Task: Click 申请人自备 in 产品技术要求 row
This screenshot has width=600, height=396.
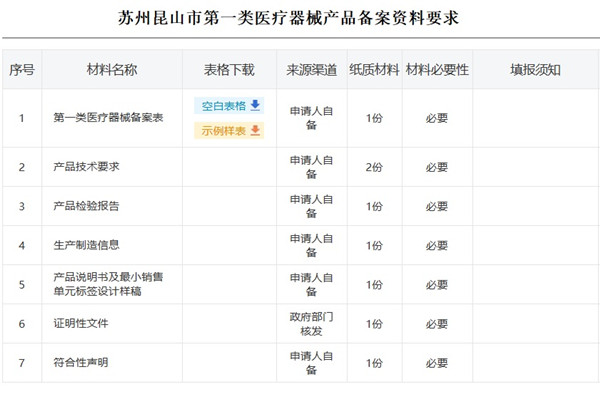Action: [x=311, y=167]
